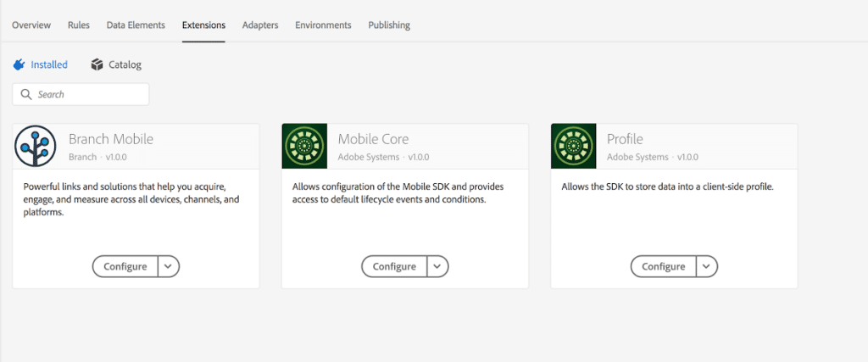This screenshot has height=362, width=868.
Task: Open the Environments tab
Action: coord(323,25)
